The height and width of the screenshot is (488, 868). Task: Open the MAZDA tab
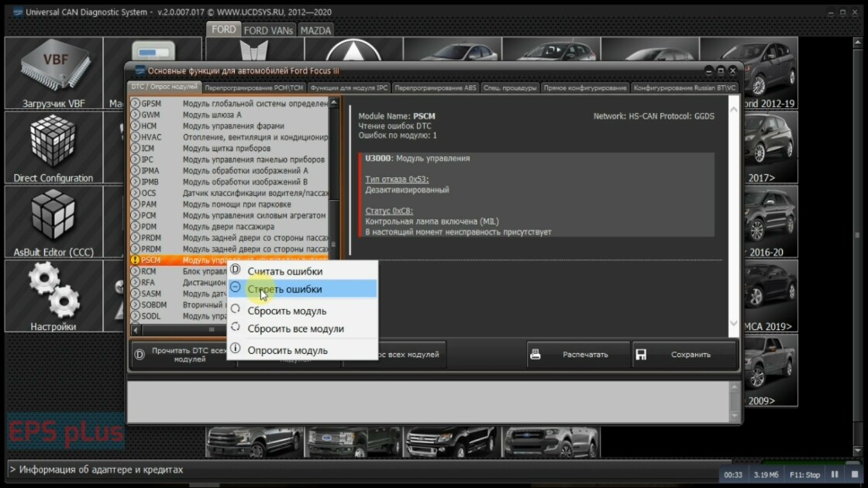coord(315,30)
